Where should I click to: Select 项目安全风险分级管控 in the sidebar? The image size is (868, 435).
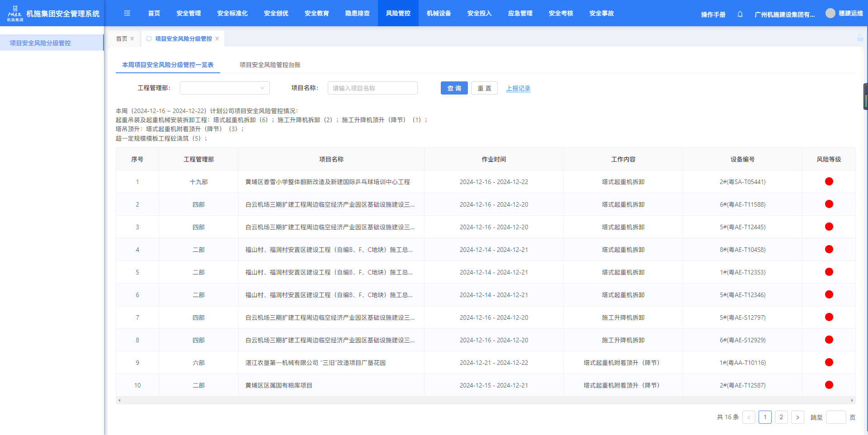pyautogui.click(x=40, y=43)
